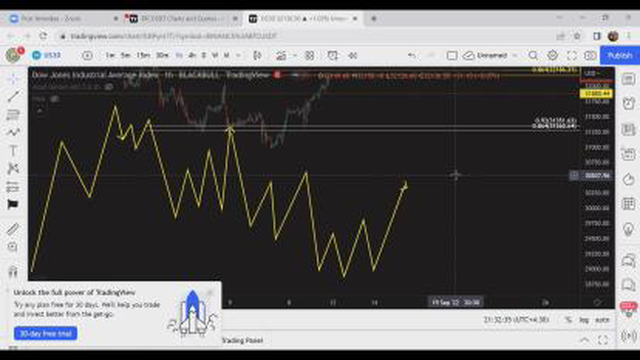Switch to the 1h timeframe
The image size is (640, 360).
(179, 55)
